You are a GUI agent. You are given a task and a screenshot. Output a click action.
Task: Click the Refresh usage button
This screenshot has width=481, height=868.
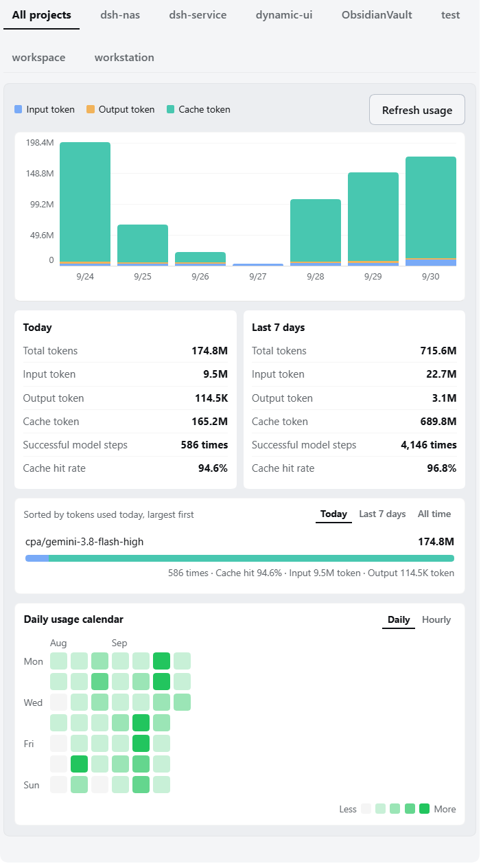pyautogui.click(x=417, y=110)
